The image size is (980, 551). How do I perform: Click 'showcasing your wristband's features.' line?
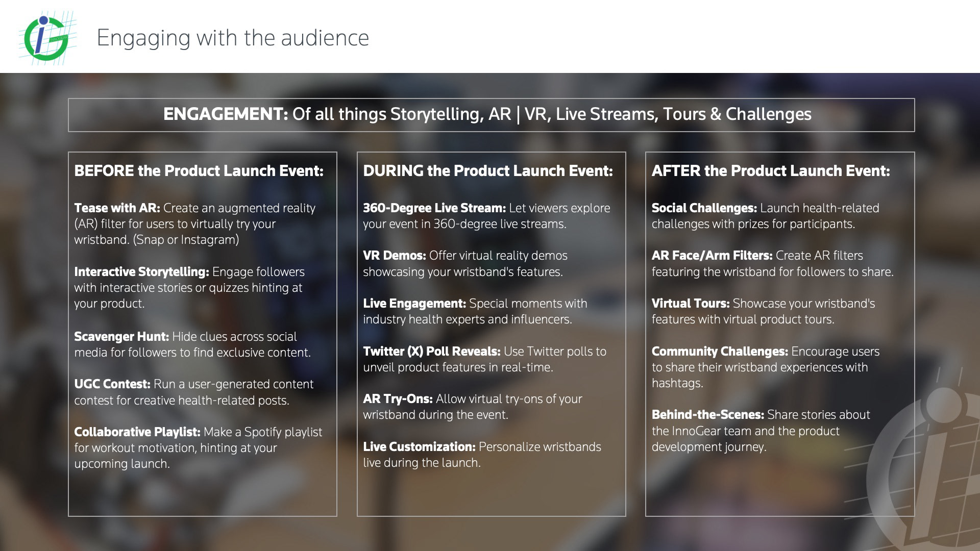[463, 272]
